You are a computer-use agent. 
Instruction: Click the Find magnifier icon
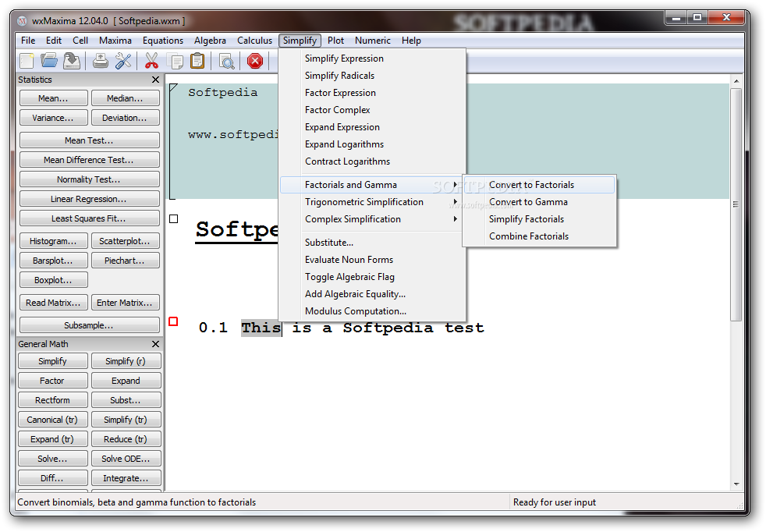coord(227,61)
